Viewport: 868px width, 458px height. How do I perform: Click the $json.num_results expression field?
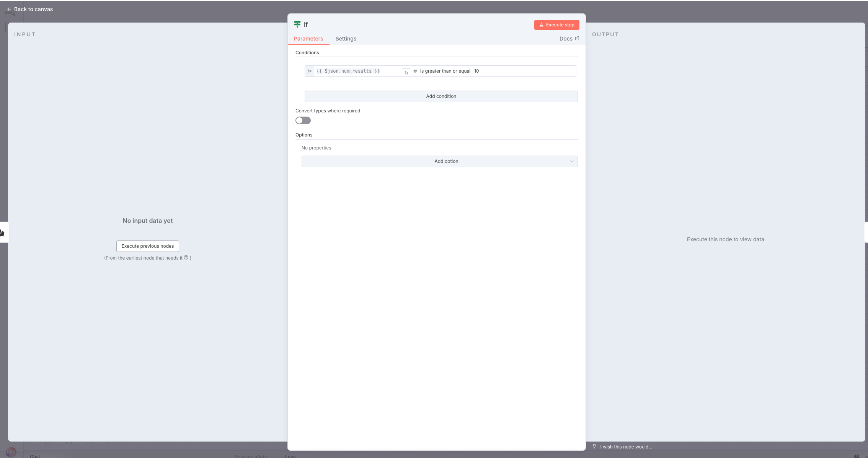pos(356,71)
